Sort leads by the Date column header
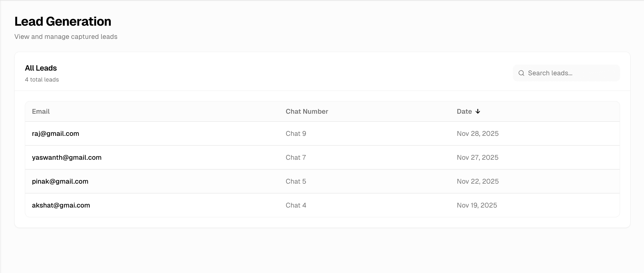Viewport: 644px width, 273px height. pos(464,111)
